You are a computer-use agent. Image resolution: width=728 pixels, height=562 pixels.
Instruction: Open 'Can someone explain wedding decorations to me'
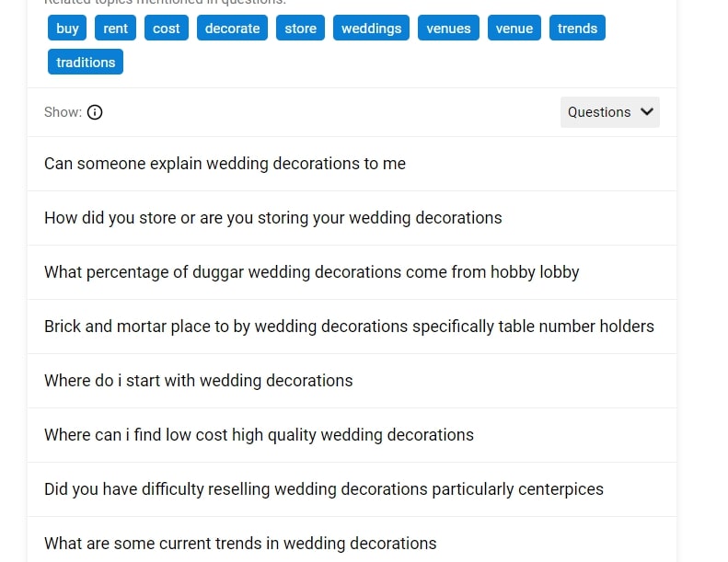[352, 164]
